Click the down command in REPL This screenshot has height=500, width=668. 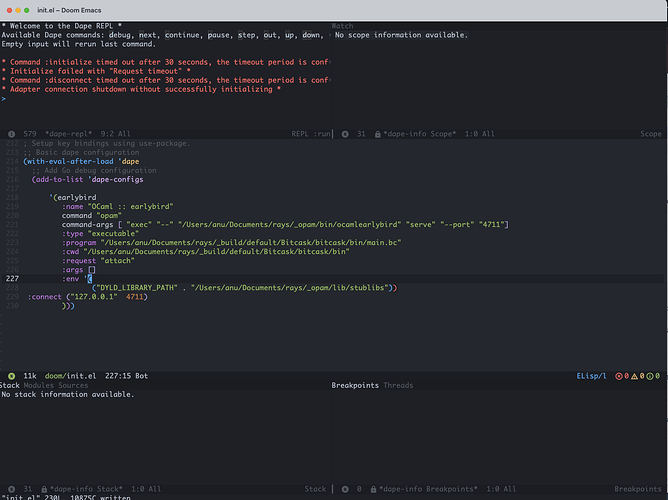pos(311,35)
